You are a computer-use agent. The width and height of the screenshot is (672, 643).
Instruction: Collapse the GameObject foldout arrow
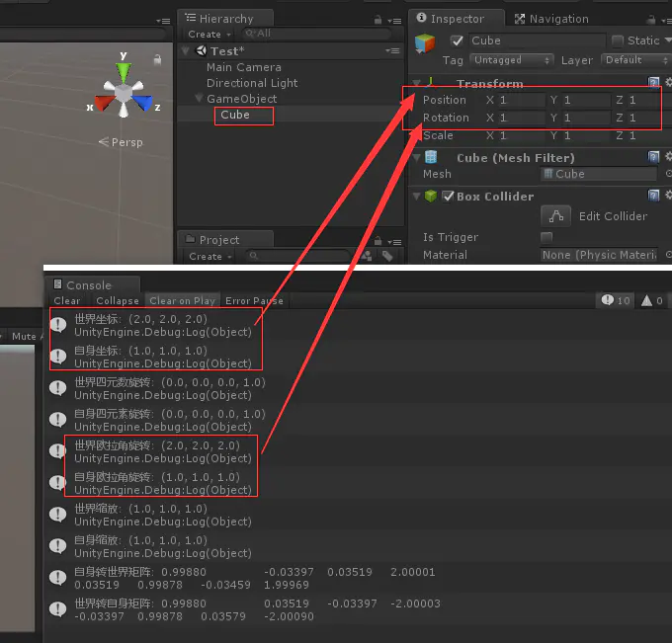(x=199, y=98)
